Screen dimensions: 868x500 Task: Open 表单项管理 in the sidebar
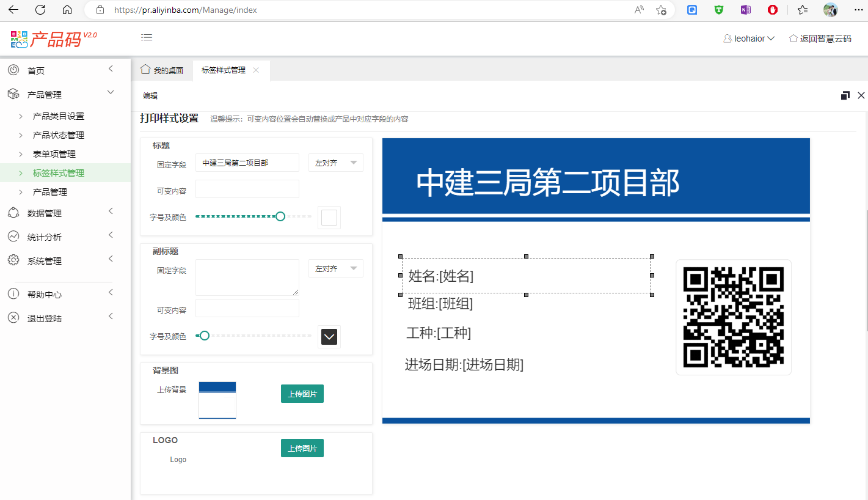point(54,154)
